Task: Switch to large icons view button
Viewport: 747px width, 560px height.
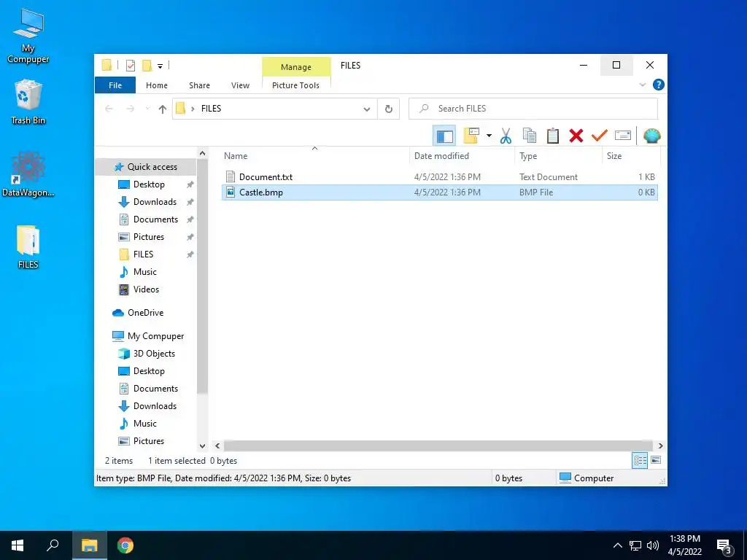Action: [656, 460]
